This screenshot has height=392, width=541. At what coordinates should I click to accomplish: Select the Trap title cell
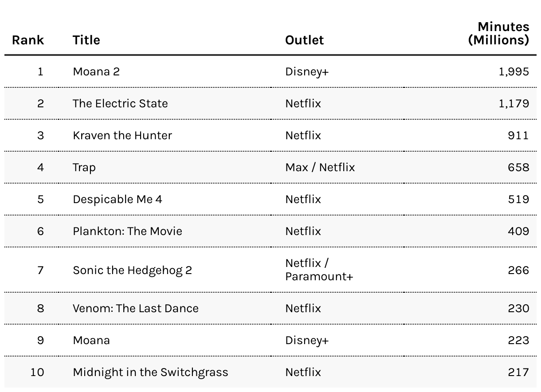point(84,167)
